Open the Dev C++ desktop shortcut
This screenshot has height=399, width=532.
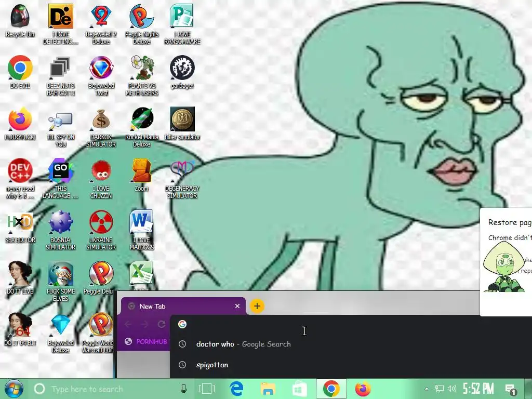pyautogui.click(x=20, y=179)
